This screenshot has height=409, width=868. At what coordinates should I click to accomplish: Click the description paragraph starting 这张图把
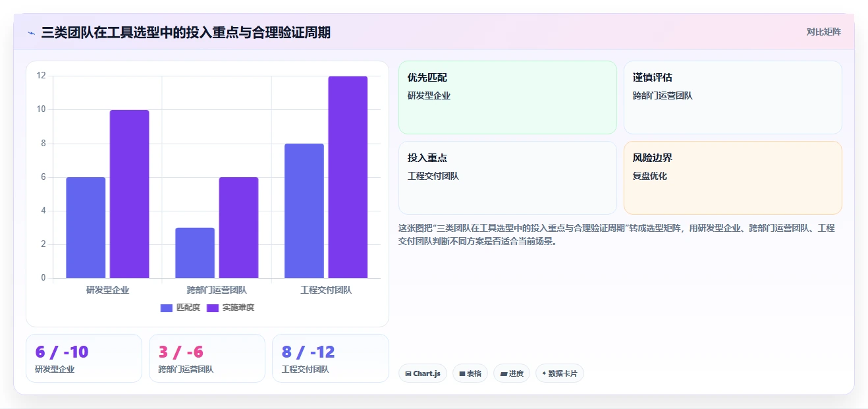pos(617,234)
